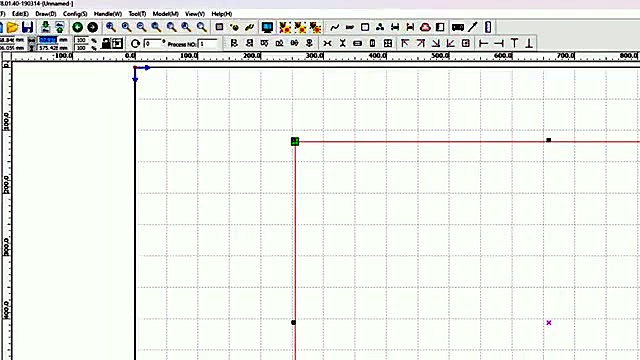
Task: Click the blue monitor preview icon
Action: [x=267, y=27]
